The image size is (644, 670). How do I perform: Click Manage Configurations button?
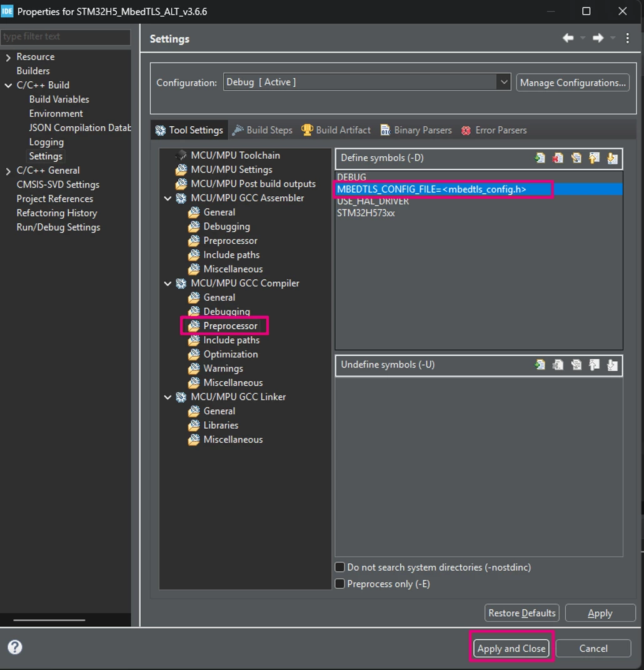(x=573, y=82)
